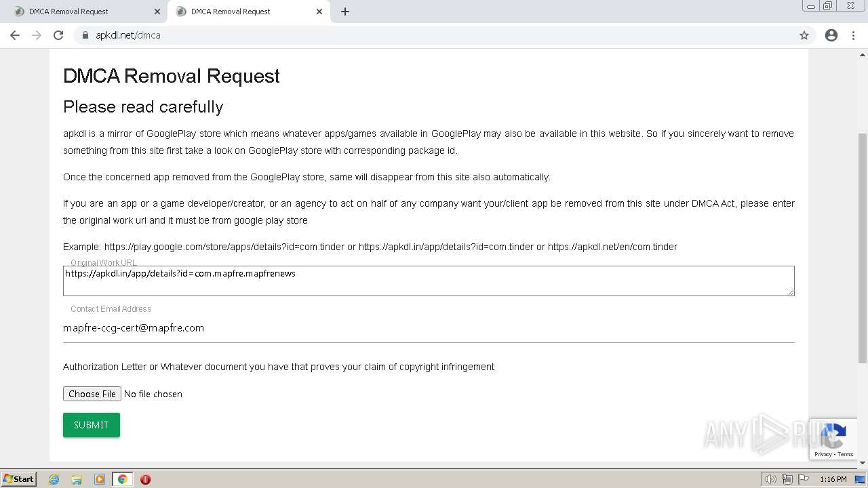This screenshot has height=488, width=868.
Task: Minimize the Chrome window
Action: click(x=811, y=6)
